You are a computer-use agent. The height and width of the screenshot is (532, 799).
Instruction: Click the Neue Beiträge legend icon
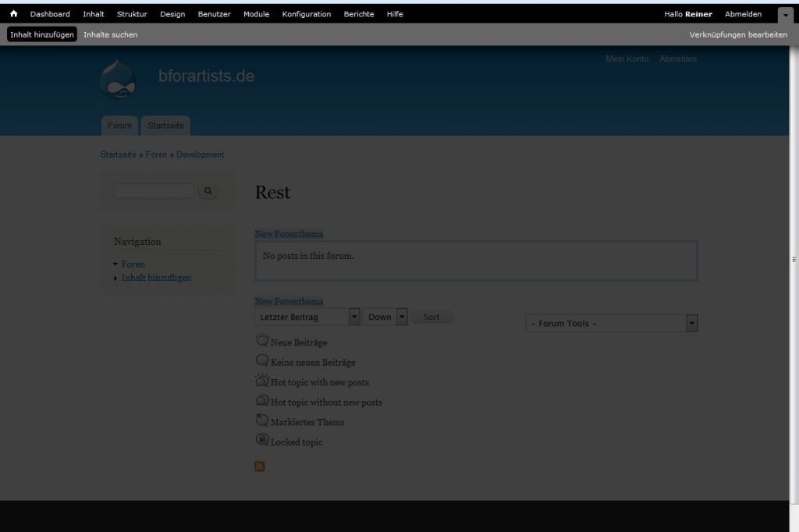262,341
